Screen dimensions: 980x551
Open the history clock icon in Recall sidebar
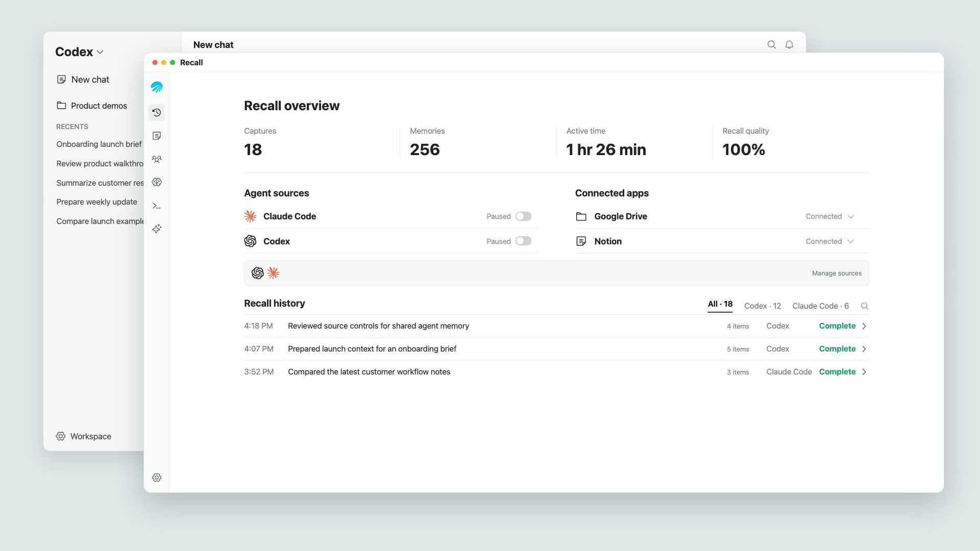tap(157, 112)
